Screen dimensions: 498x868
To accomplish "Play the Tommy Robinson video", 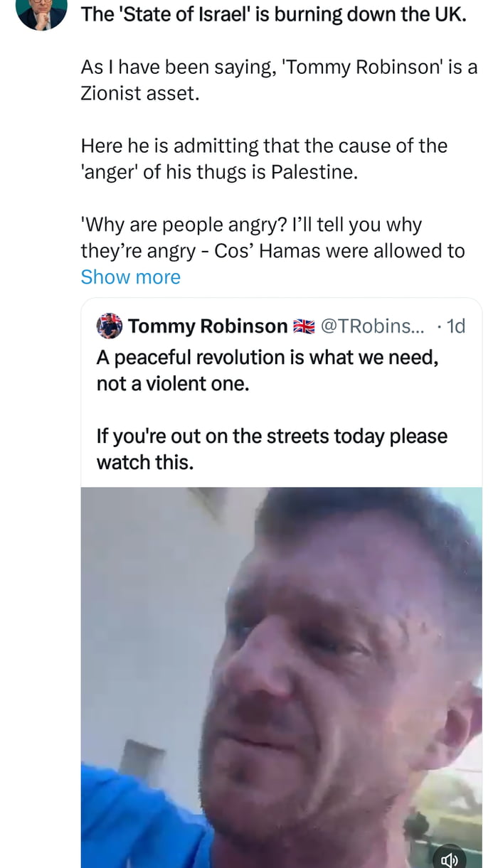I will point(281,675).
